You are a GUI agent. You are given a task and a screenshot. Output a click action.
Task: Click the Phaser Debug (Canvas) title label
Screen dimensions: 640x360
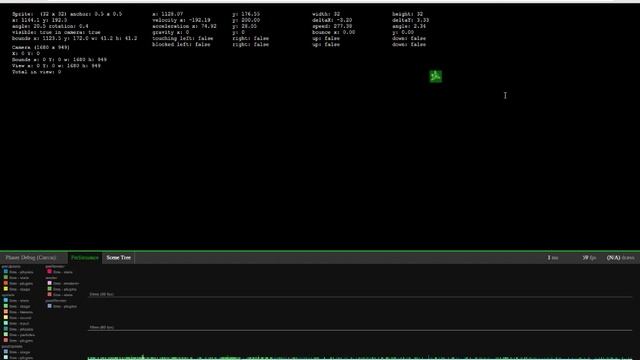31,258
